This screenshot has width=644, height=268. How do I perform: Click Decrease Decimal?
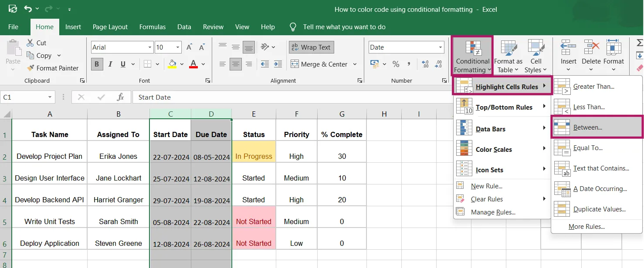tap(439, 64)
